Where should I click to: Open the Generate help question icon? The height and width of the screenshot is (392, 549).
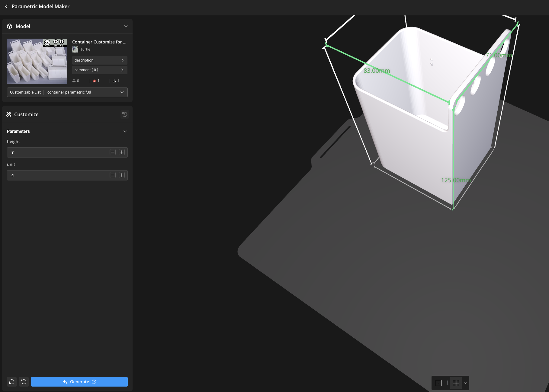coord(94,382)
